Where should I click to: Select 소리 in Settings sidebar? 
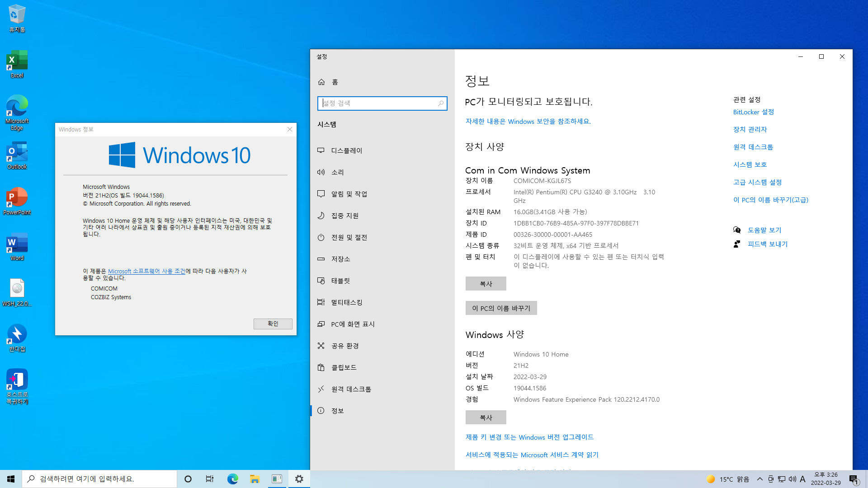point(382,172)
